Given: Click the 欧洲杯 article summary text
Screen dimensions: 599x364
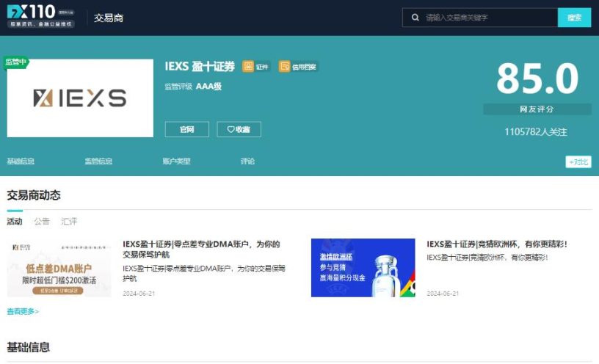Looking at the screenshot, I should pos(487,258).
